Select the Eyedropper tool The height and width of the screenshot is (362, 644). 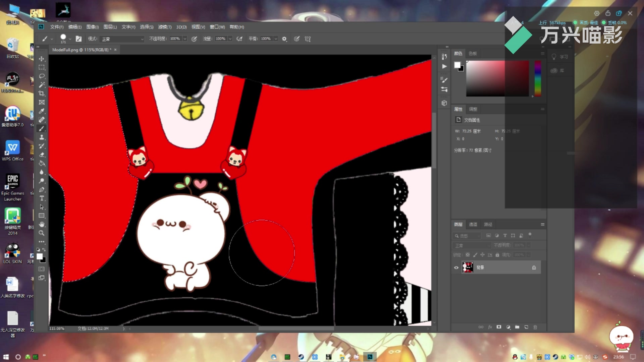(42, 111)
